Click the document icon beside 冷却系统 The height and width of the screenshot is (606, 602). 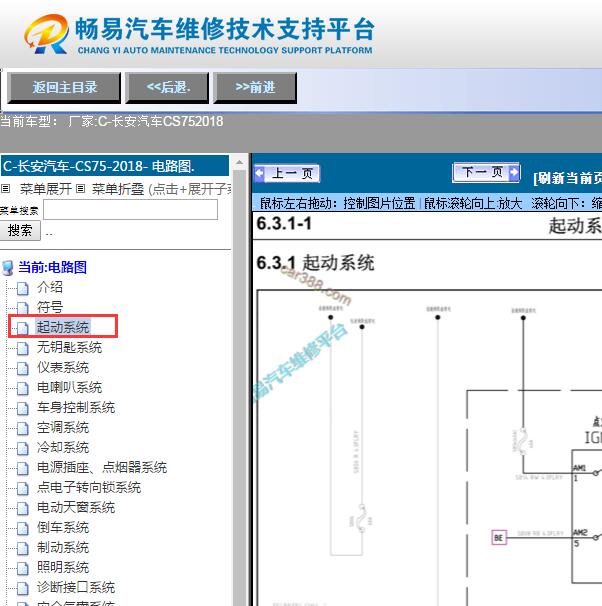[x=23, y=449]
